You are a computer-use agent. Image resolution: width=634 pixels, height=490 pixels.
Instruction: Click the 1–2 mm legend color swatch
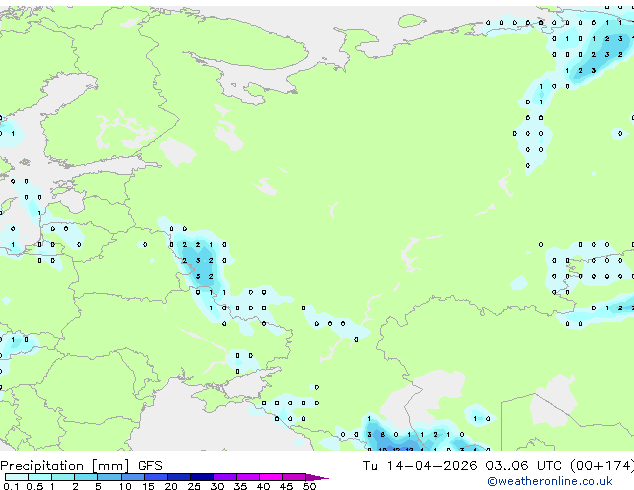63,477
